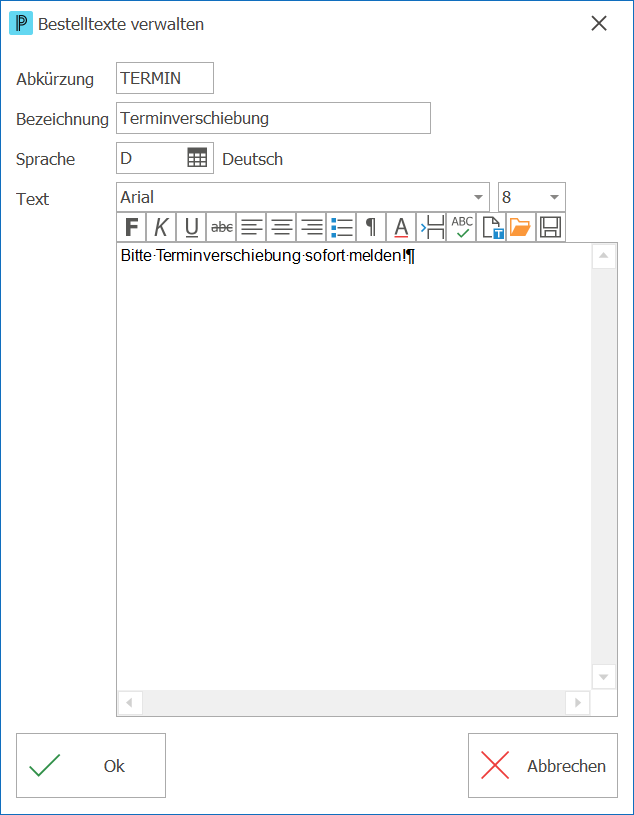634x815 pixels.
Task: Click the Bestelltexte app logo icon
Action: (21, 24)
